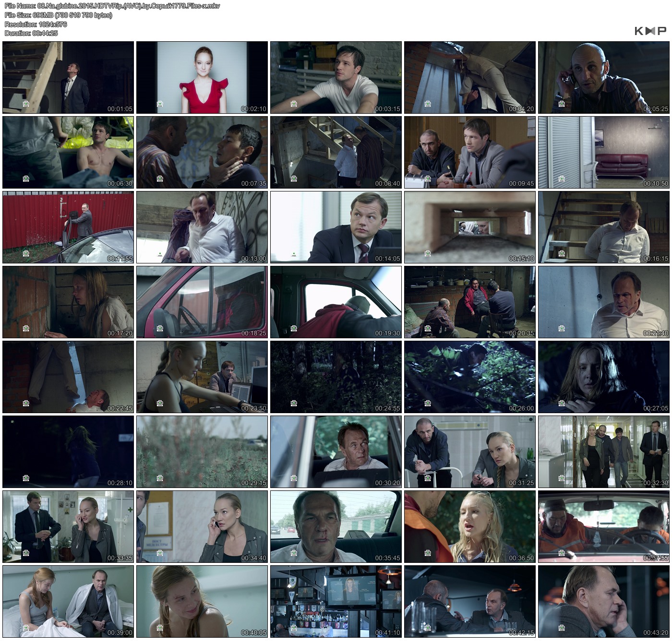Screen dimensions: 672x643
Task: Open the 00:14:05 man in suit frame
Action: coord(336,227)
